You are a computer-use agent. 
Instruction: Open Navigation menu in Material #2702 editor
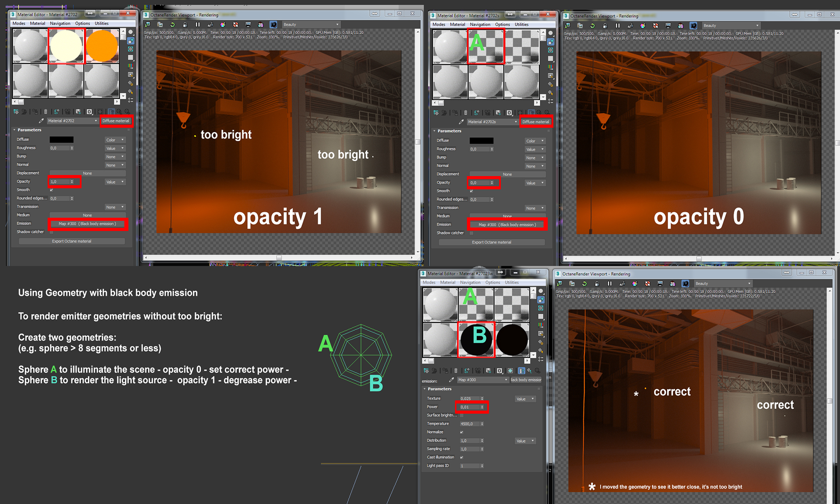[60, 24]
